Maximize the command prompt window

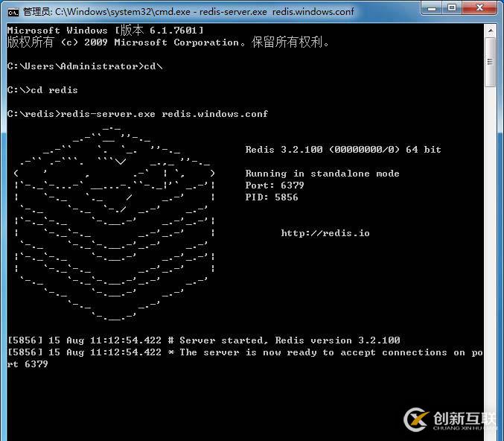(x=452, y=7)
